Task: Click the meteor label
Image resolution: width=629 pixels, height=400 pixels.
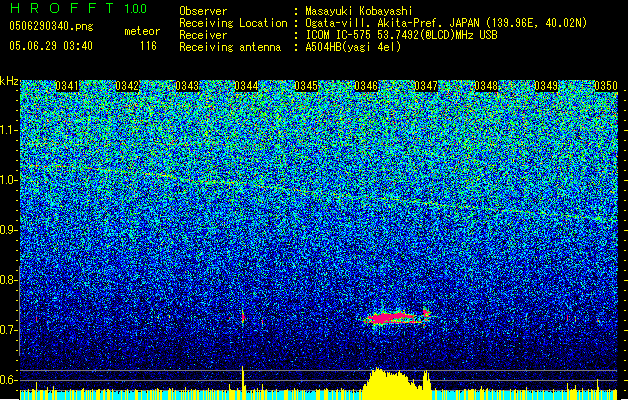Action: point(142,31)
